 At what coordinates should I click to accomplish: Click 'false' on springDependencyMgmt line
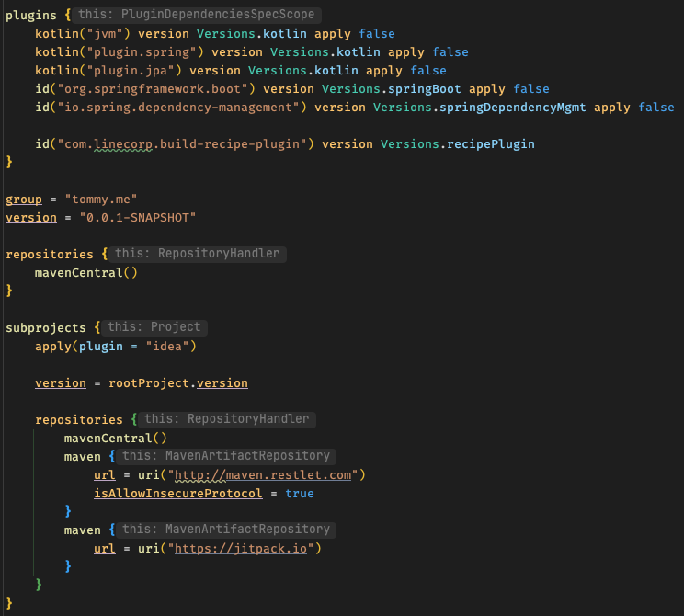point(656,108)
